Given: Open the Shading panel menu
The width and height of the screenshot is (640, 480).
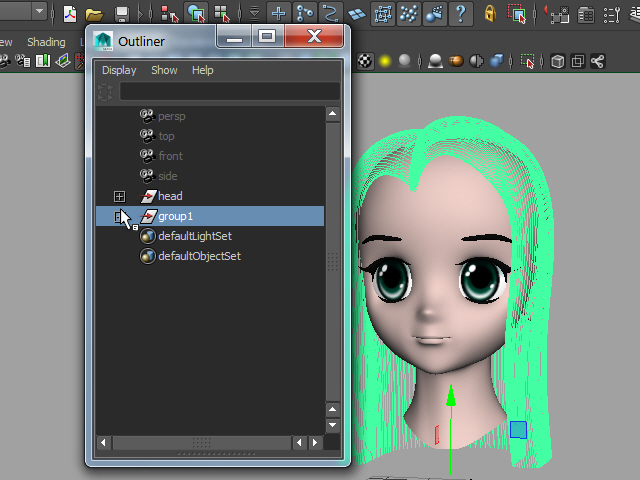Looking at the screenshot, I should 46,42.
